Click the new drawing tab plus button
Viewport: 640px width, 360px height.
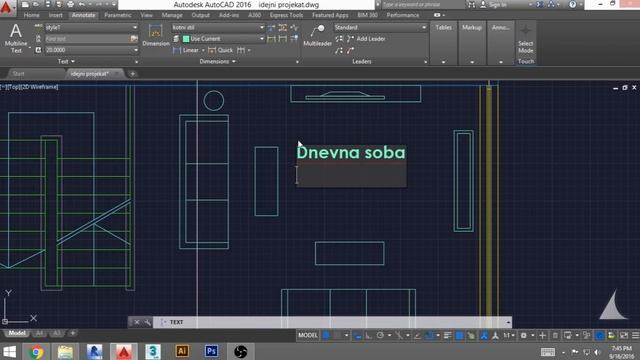(132, 74)
